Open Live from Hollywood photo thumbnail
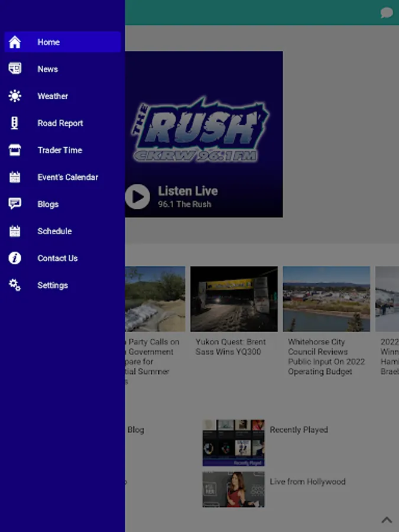The height and width of the screenshot is (532, 399). (x=233, y=489)
